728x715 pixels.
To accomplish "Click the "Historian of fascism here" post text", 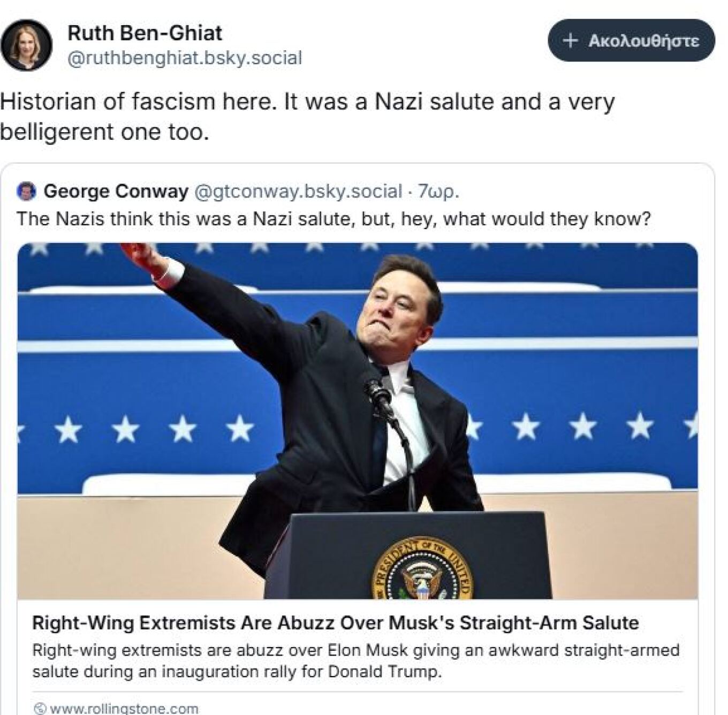I will (x=307, y=102).
